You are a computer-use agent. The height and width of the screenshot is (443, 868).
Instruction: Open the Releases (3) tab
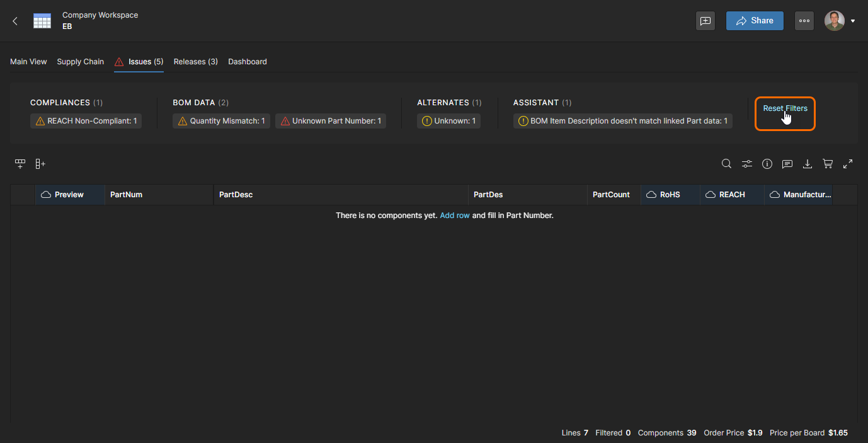pos(195,62)
